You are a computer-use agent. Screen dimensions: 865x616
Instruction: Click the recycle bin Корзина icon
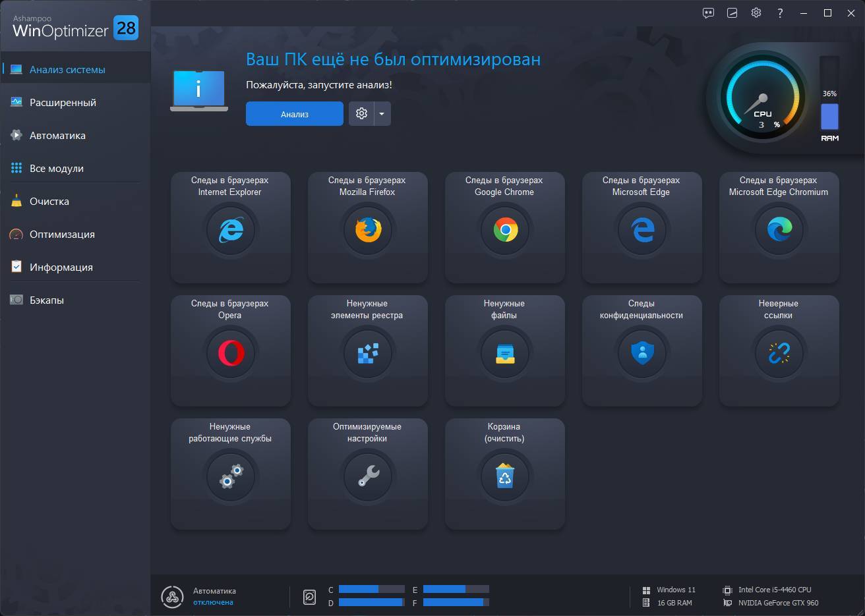[x=505, y=476]
